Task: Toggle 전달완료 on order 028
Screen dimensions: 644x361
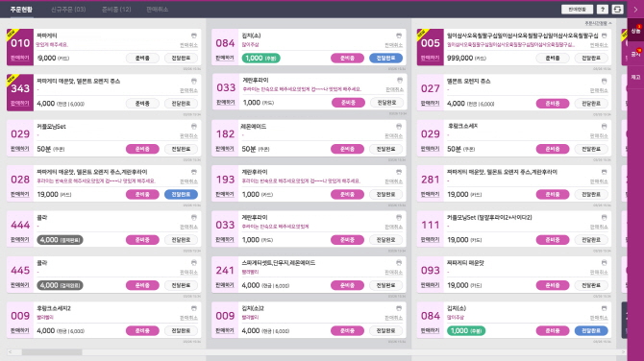Action: point(181,195)
